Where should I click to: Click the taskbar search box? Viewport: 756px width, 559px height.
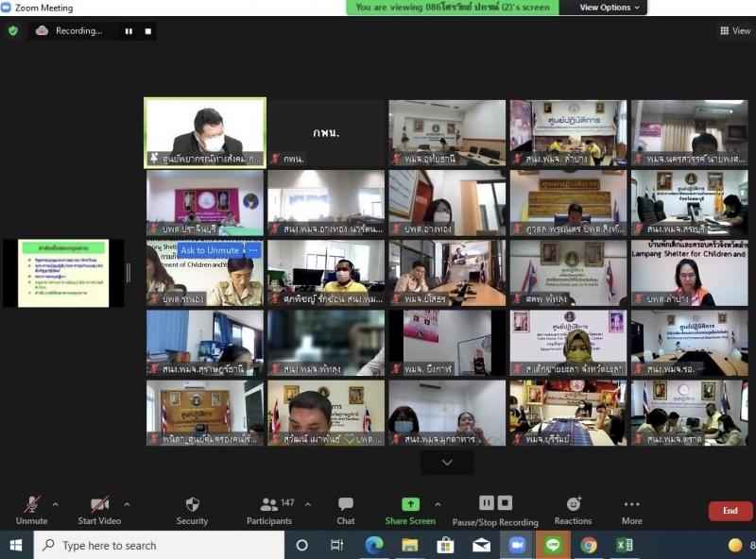[x=159, y=546]
